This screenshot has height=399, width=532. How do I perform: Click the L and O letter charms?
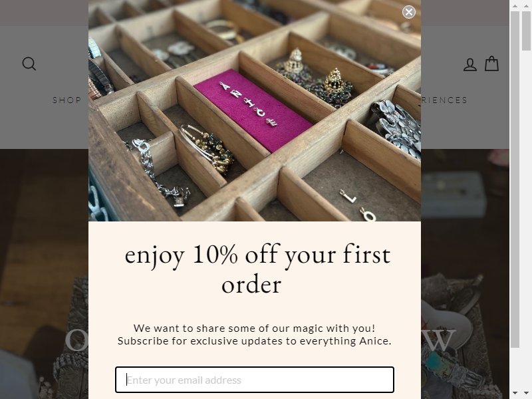tap(358, 205)
